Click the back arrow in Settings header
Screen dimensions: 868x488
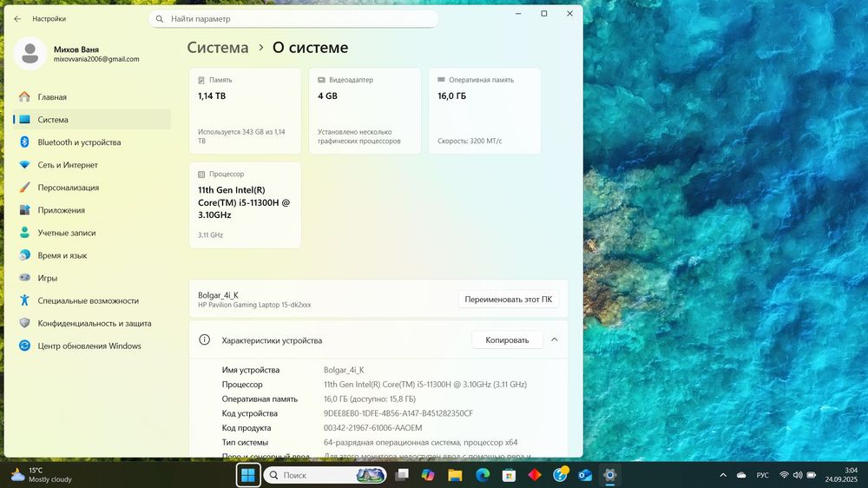pos(17,19)
